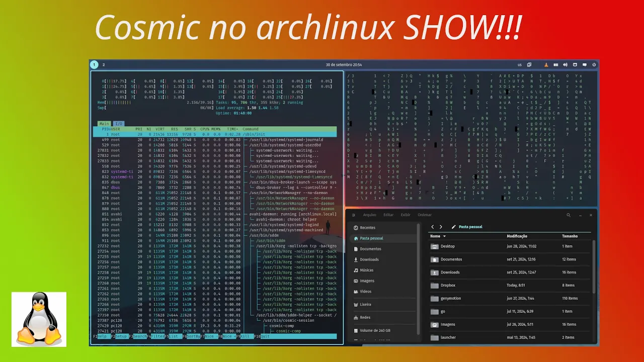
Task: Click the F2 Setup button in htop
Action: 120,336
